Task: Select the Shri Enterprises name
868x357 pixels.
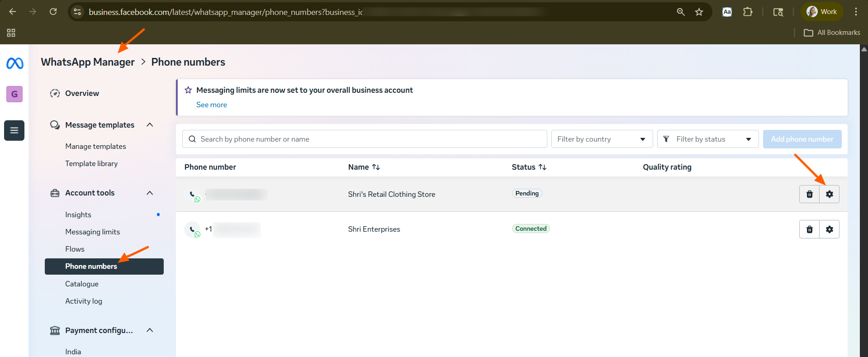Action: pyautogui.click(x=374, y=229)
